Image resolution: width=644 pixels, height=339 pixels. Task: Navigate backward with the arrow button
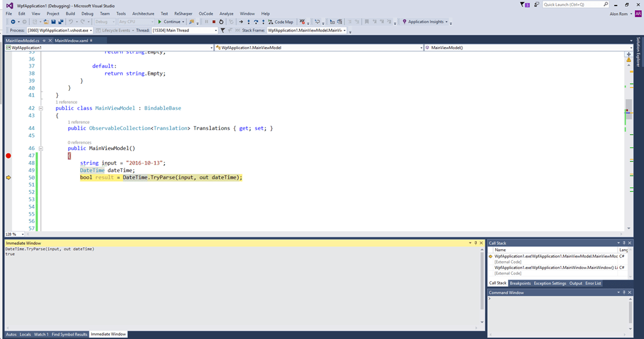(13, 22)
